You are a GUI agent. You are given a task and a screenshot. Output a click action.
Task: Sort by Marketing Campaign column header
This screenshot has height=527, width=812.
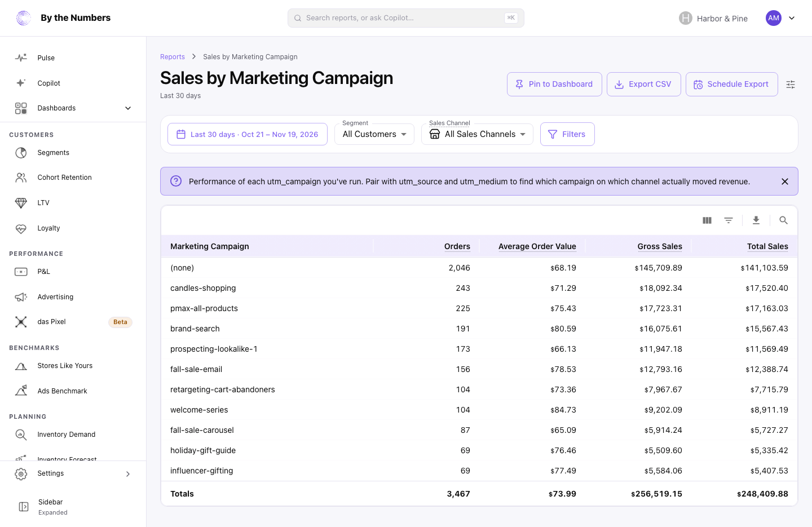(210, 246)
